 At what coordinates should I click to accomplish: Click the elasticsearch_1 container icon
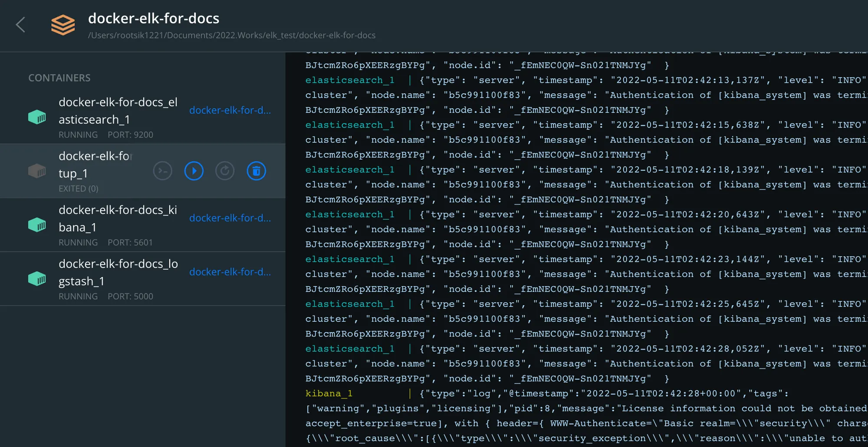pos(37,117)
